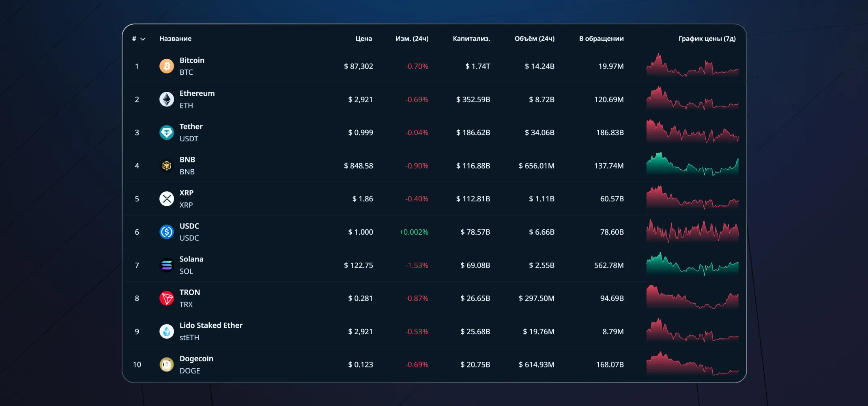
Task: Expand the rank sort chevron
Action: 143,39
